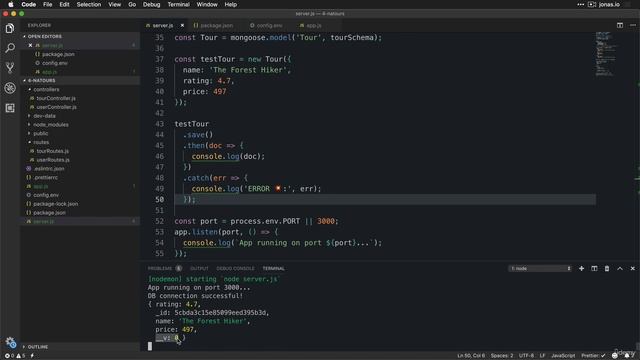The image size is (640, 360).
Task: Open the Explorer view in activity bar
Action: coord(10,28)
